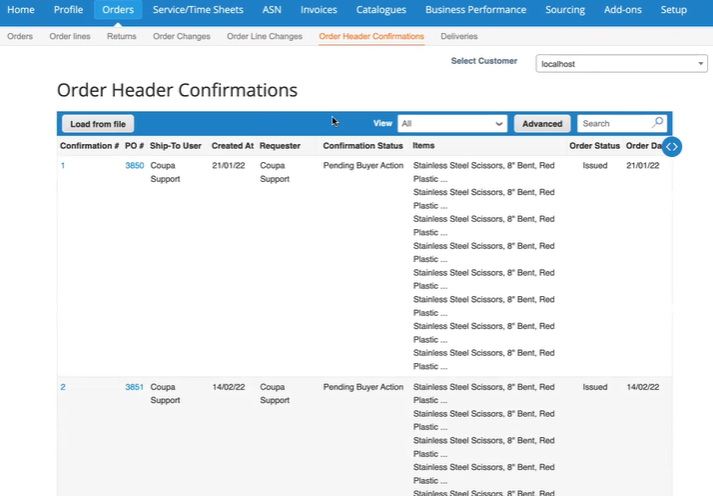Click the Created At column header
Screen dimensions: 713x496
pos(232,146)
